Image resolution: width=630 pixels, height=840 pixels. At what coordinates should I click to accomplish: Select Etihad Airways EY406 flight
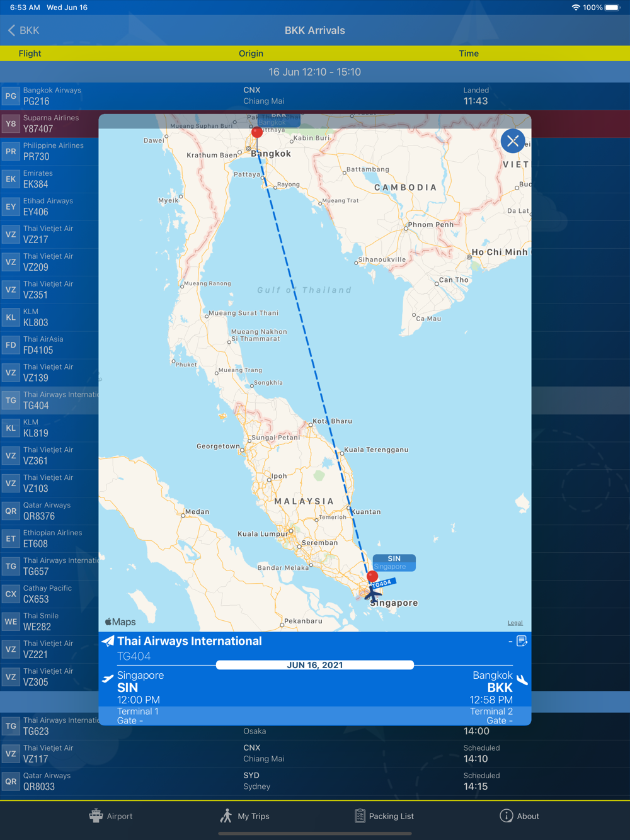(x=49, y=207)
